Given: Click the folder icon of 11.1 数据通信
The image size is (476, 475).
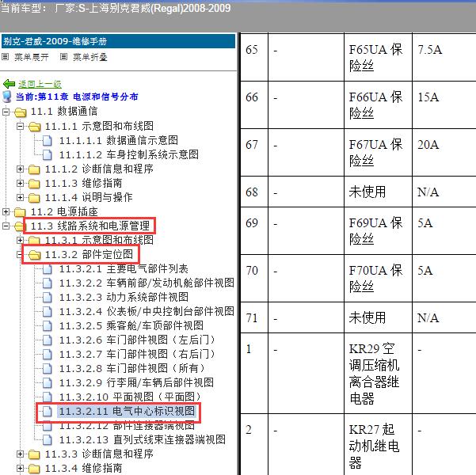Looking at the screenshot, I should pos(20,112).
